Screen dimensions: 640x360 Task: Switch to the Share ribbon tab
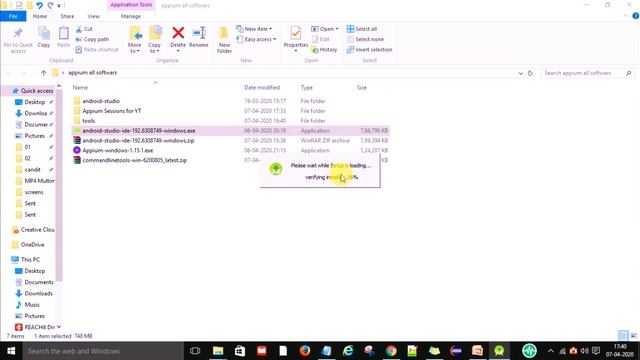click(67, 16)
